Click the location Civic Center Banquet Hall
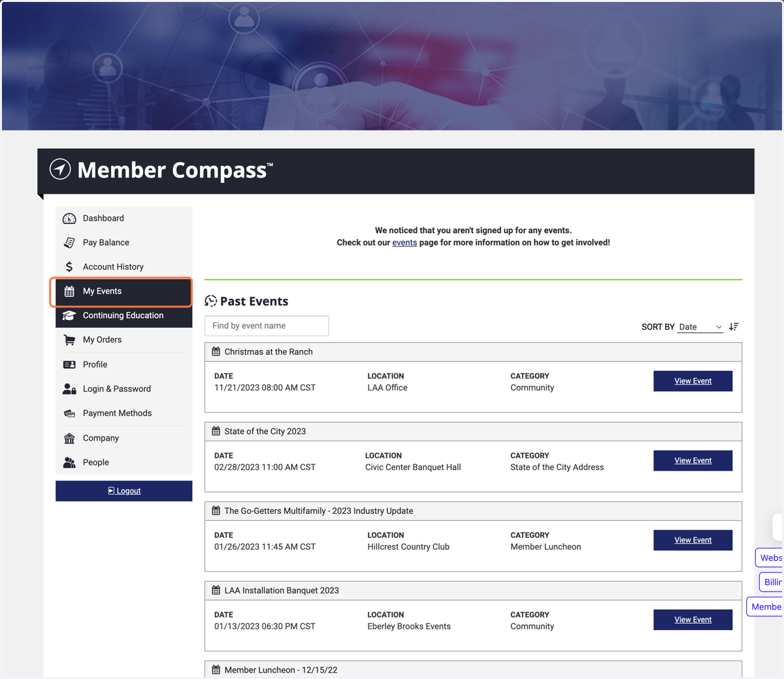 point(413,467)
